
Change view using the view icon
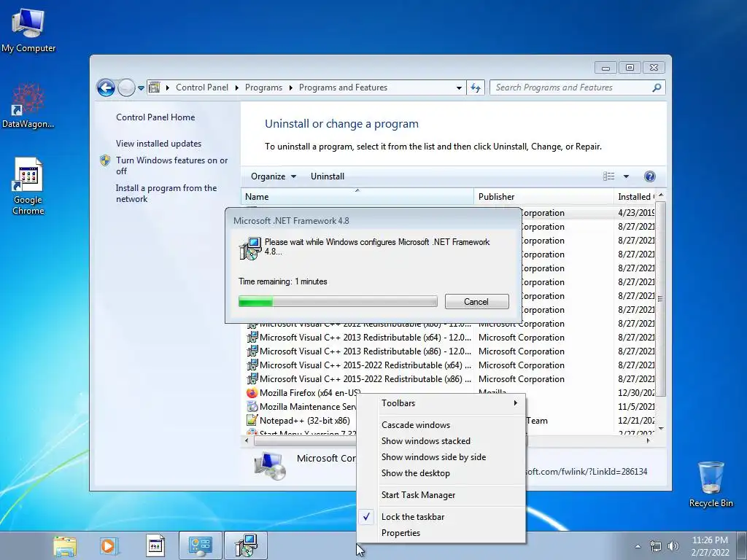click(609, 176)
